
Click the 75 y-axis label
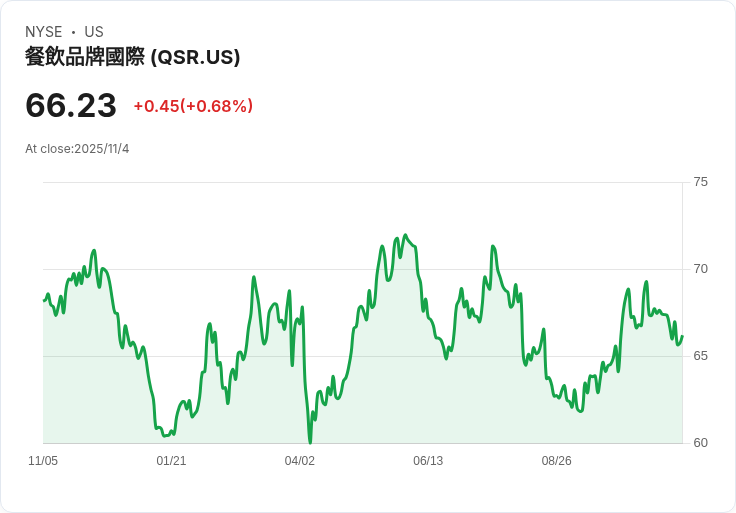coord(700,182)
